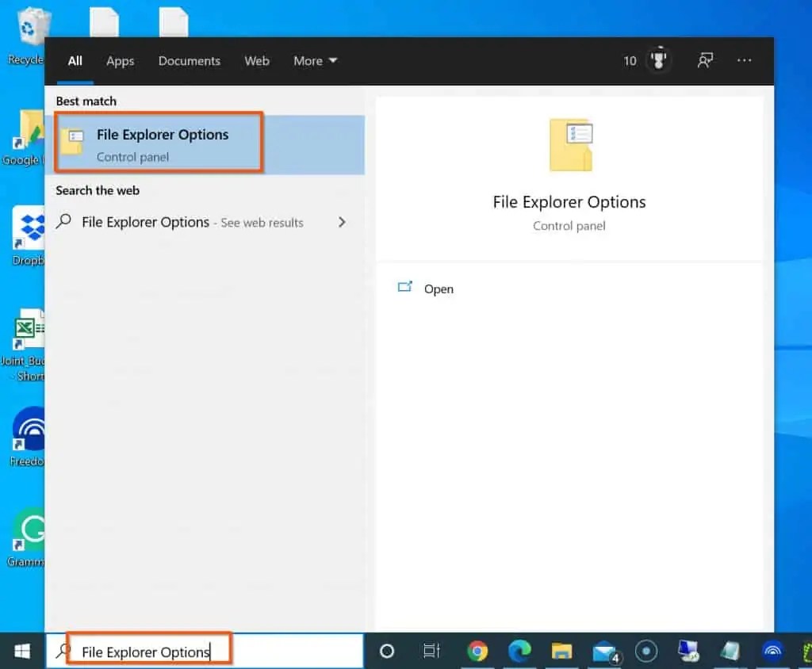Click the Cortana circle on the taskbar
The image size is (812, 669).
pos(387,652)
